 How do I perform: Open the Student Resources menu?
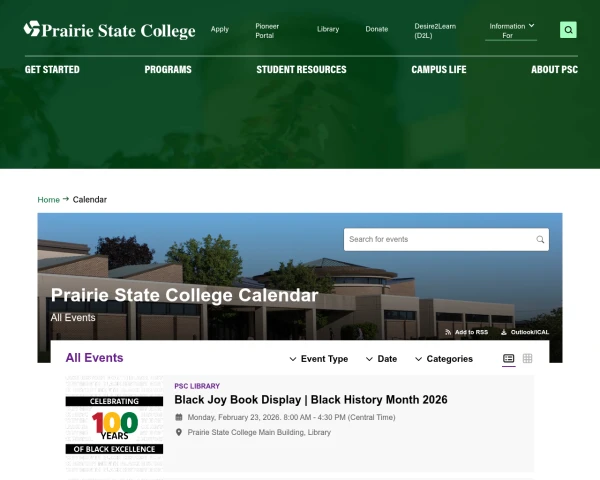(301, 70)
